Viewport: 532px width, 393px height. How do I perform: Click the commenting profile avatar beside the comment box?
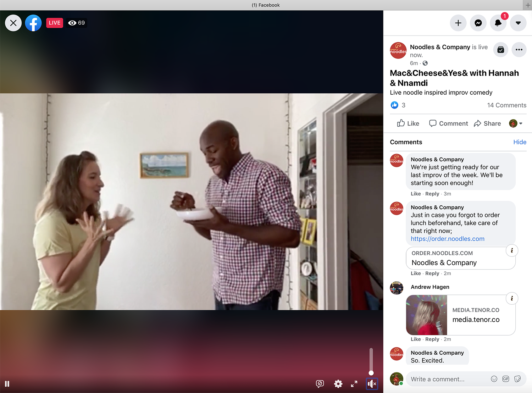397,379
